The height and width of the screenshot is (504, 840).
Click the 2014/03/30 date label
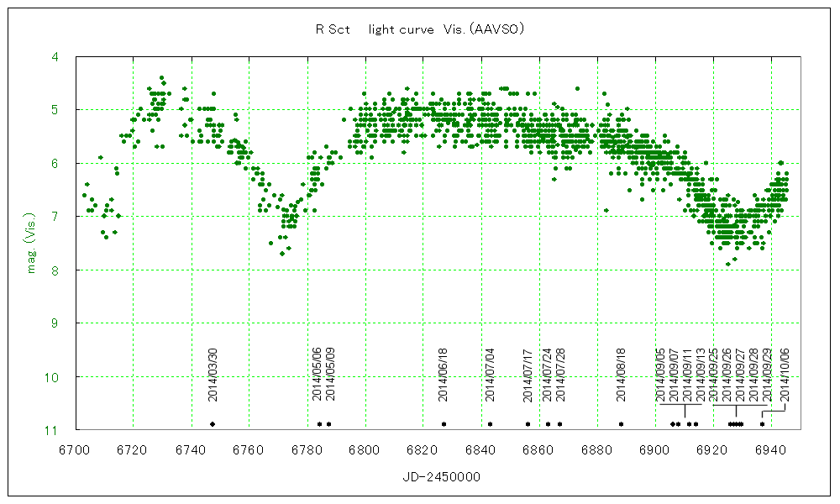(213, 374)
